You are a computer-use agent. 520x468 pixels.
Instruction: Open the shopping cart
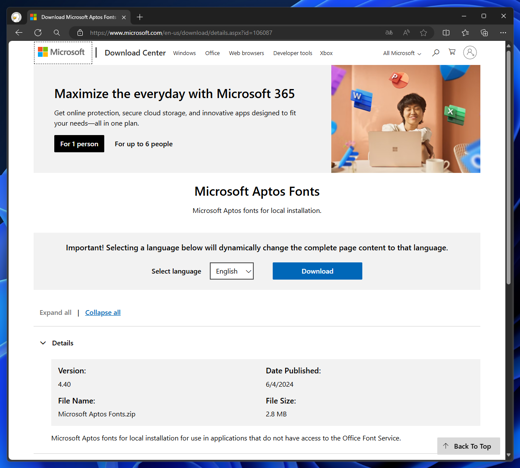[452, 52]
